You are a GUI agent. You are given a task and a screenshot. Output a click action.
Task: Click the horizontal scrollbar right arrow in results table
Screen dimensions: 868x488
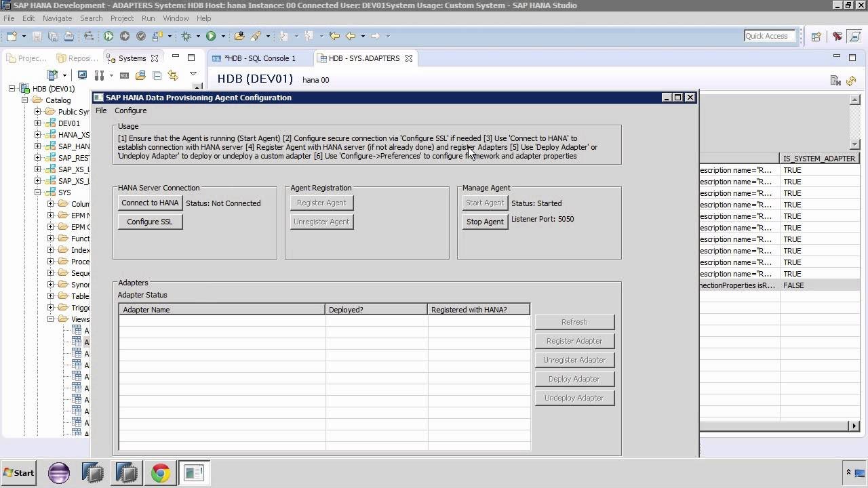point(854,426)
